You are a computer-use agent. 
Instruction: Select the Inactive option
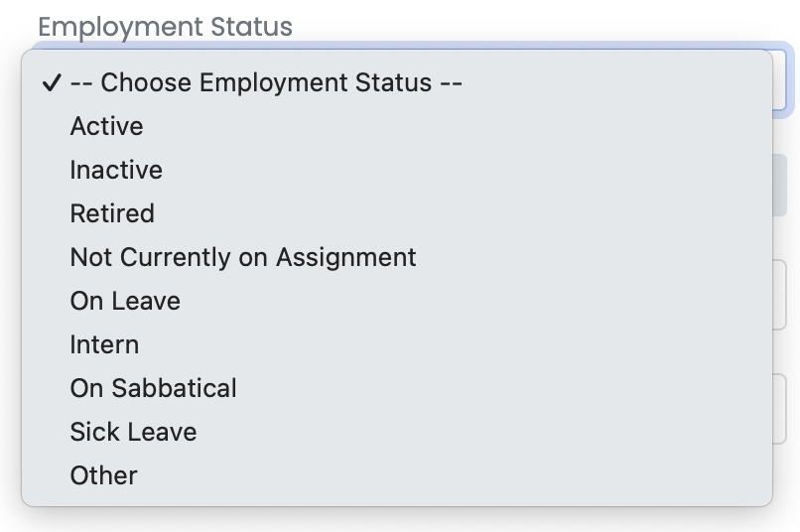[x=116, y=171]
